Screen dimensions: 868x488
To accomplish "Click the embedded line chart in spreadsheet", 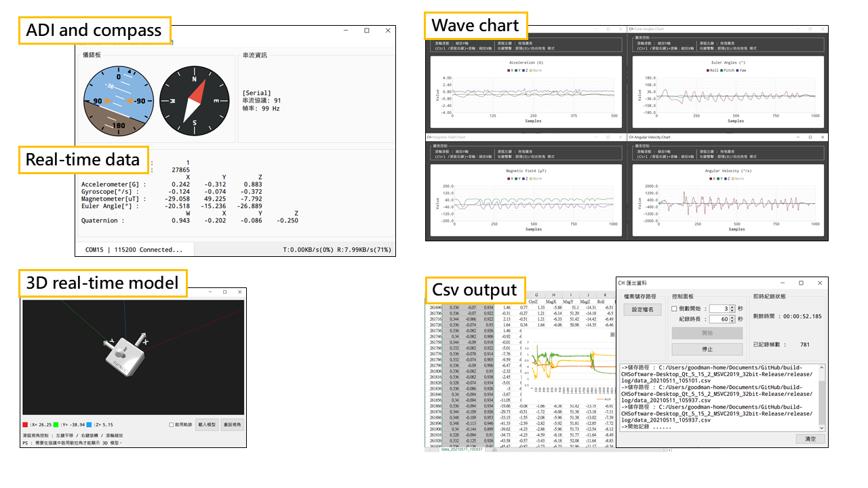I will click(x=570, y=366).
